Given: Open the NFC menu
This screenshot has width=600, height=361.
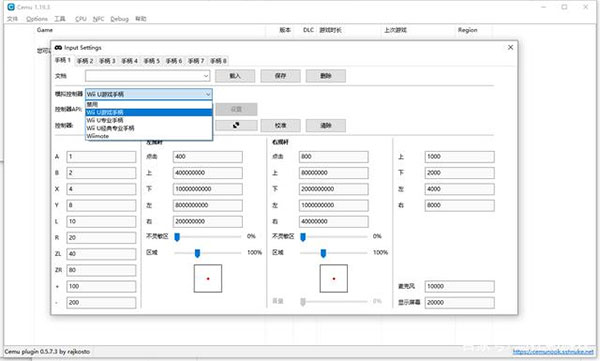Looking at the screenshot, I should [x=98, y=19].
